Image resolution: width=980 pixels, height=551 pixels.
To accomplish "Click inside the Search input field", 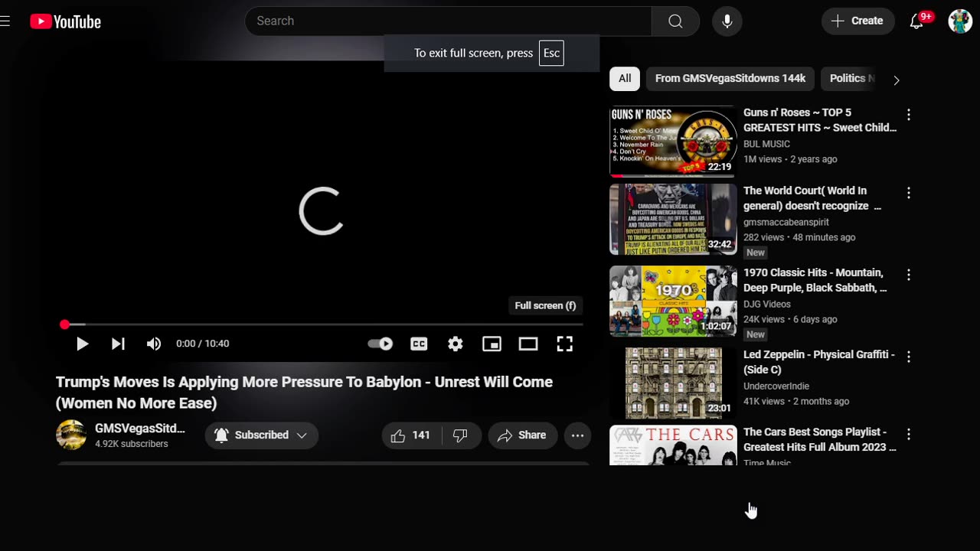I will 448,21.
